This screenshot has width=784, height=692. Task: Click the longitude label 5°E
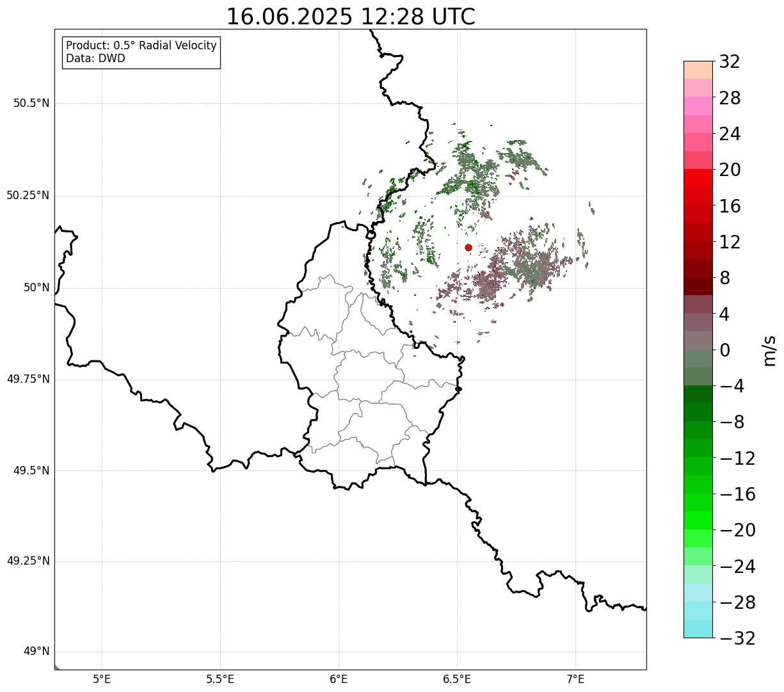(102, 679)
